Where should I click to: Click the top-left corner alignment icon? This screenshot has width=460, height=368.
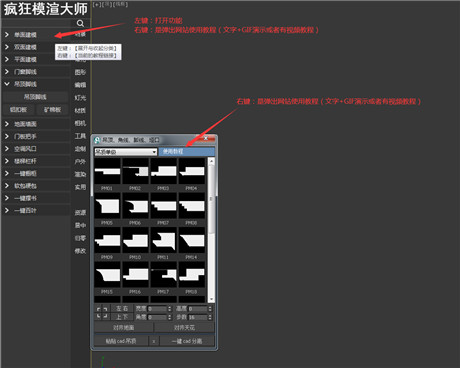pyautogui.click(x=99, y=309)
